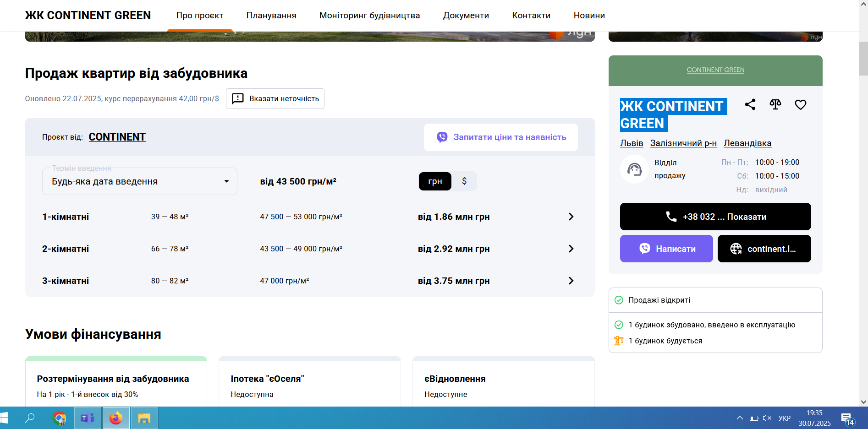Expand 2-кімнатні row arrow

pos(571,249)
